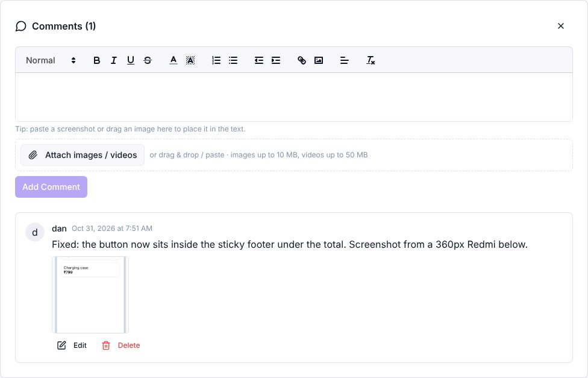This screenshot has width=588, height=378.
Task: Delete dan's comment
Action: [120, 345]
